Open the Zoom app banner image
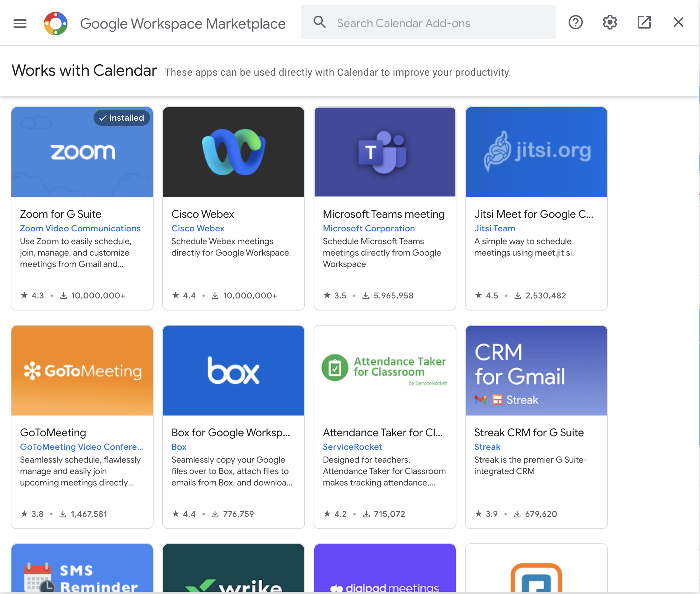Screen dimensions: 700x594 pos(82,152)
